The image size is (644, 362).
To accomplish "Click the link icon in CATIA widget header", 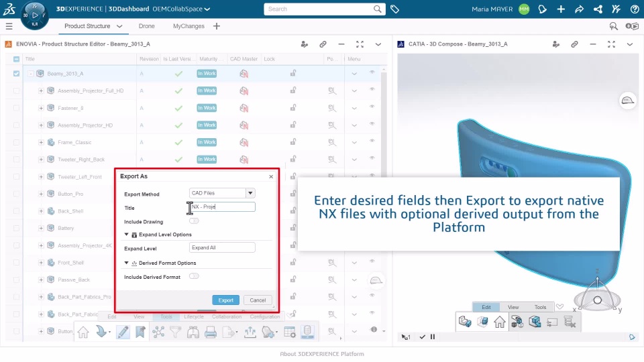I will coord(574,44).
